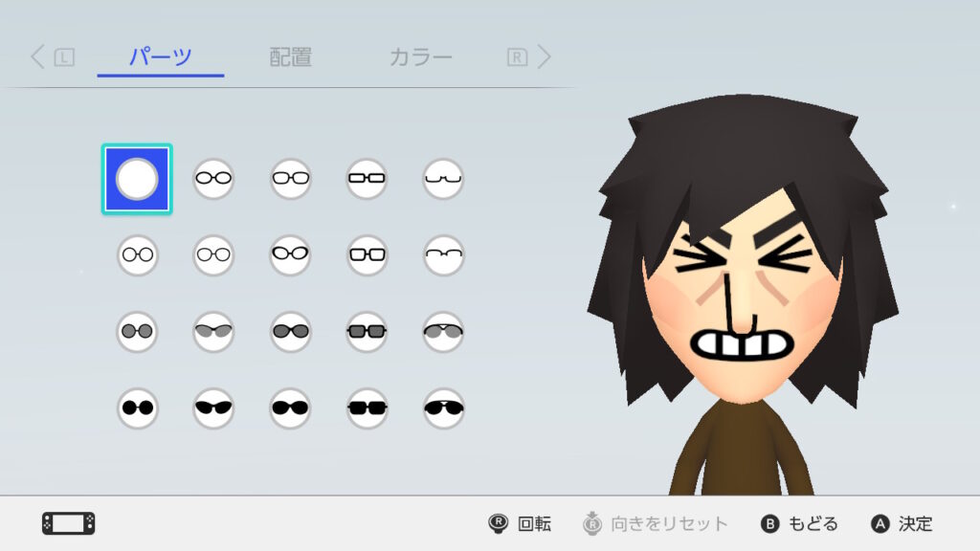Screen dimensions: 980x551
Task: Click the 回転 rotate control
Action: point(520,523)
